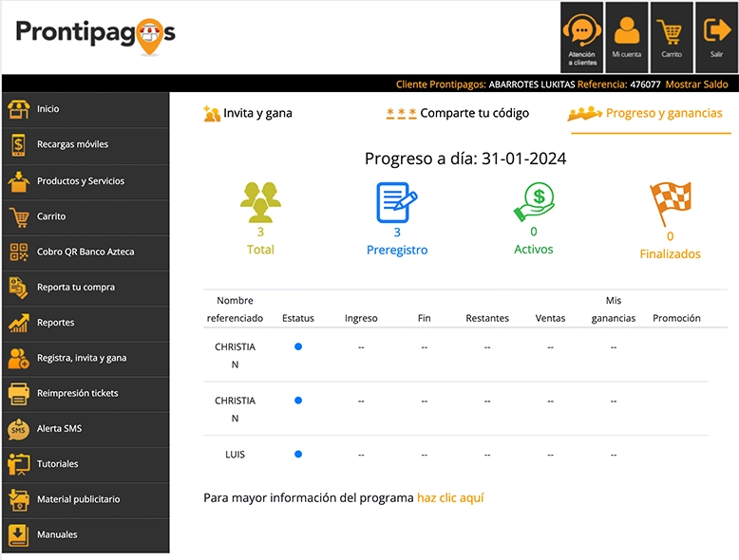Screen dimensions: 739x560
Task: Open Reportes menu item
Action: click(x=85, y=323)
